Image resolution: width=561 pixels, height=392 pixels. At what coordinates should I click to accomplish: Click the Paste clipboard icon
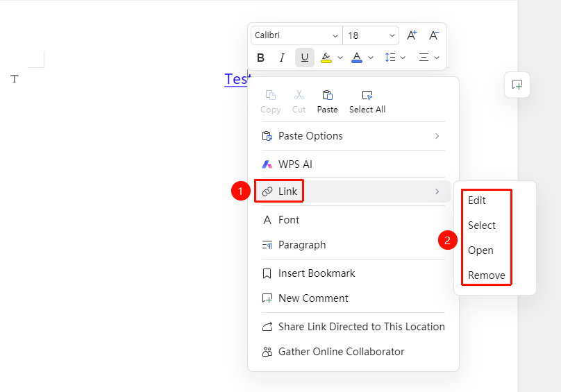pos(328,95)
